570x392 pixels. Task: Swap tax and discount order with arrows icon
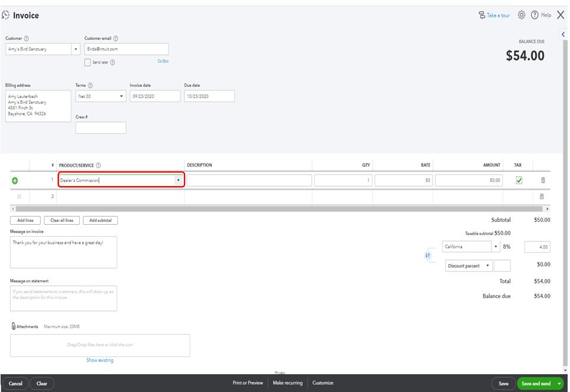tap(427, 255)
